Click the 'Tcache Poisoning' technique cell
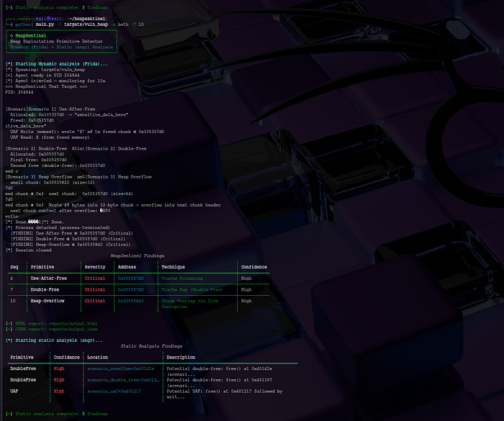The height and width of the screenshot is (421, 504). pyautogui.click(x=182, y=279)
